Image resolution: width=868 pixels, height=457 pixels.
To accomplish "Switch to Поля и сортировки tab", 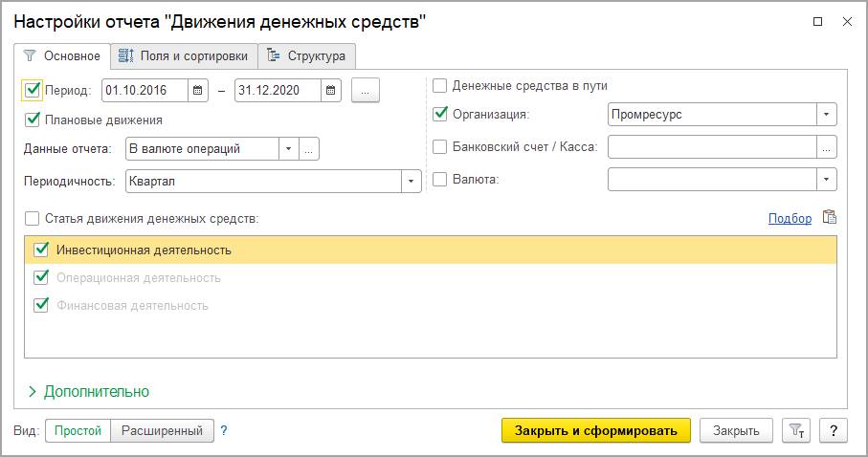I will pos(184,55).
